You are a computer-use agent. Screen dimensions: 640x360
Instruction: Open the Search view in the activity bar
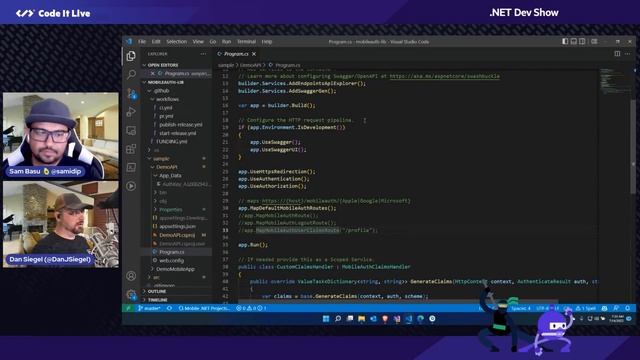pyautogui.click(x=131, y=74)
